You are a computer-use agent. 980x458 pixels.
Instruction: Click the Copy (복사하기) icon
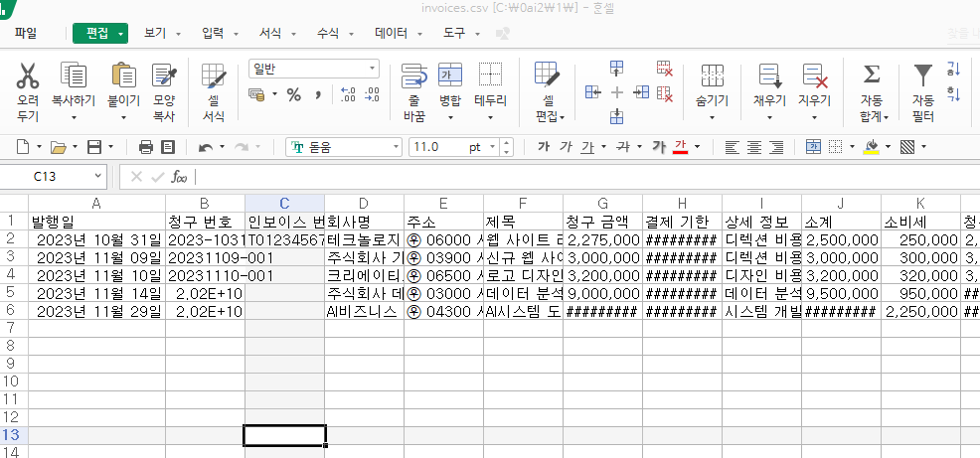pos(74,75)
